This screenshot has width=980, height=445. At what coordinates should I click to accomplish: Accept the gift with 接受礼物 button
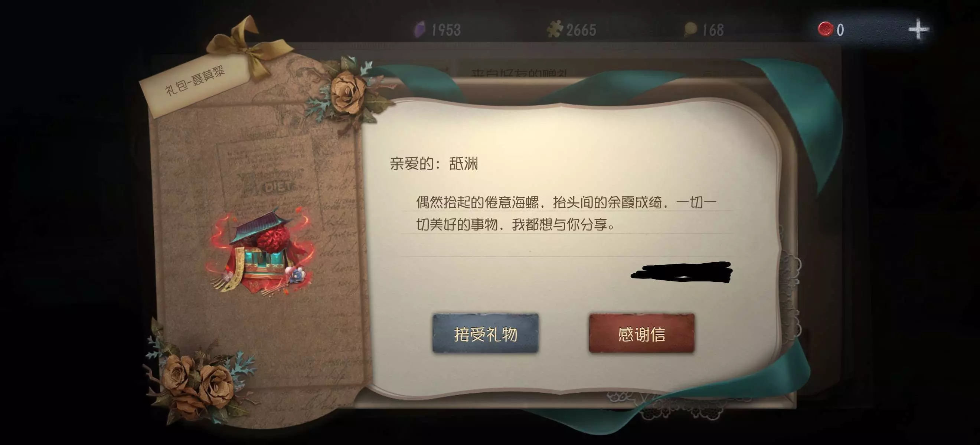coord(486,333)
